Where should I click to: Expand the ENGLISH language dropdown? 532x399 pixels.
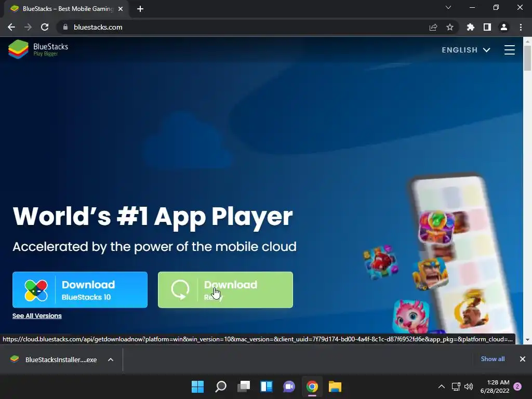click(466, 50)
